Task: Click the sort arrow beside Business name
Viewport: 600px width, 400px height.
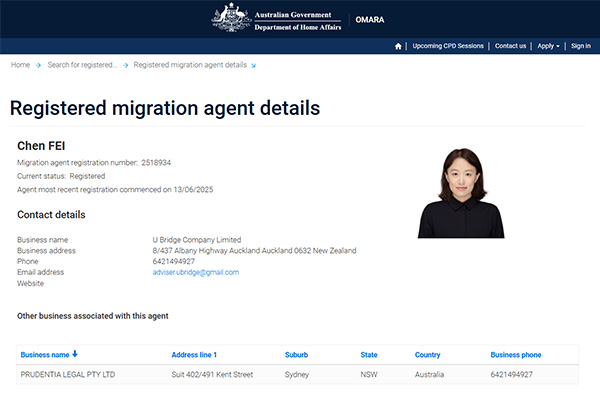Action: tap(75, 354)
